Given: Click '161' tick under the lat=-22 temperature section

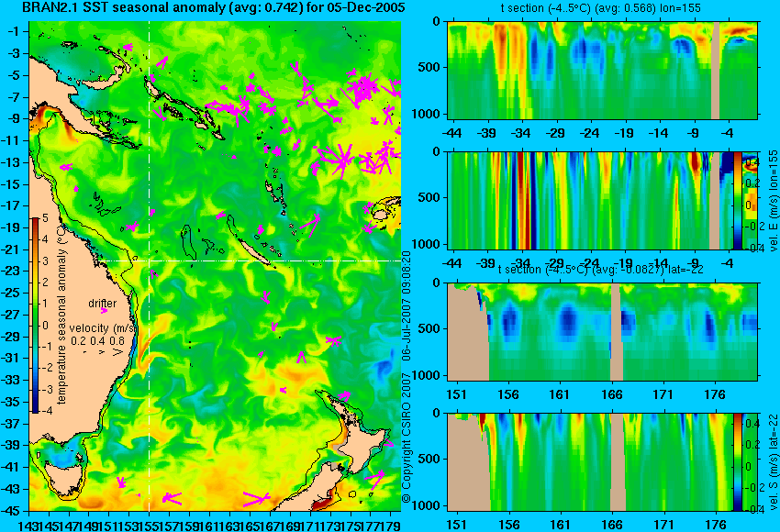Looking at the screenshot, I should (x=560, y=394).
